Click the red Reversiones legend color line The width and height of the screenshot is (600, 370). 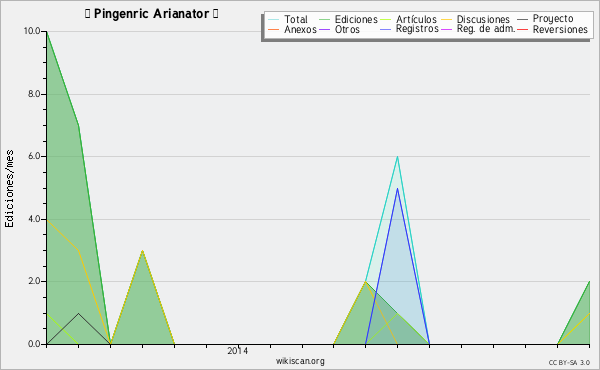click(x=523, y=29)
